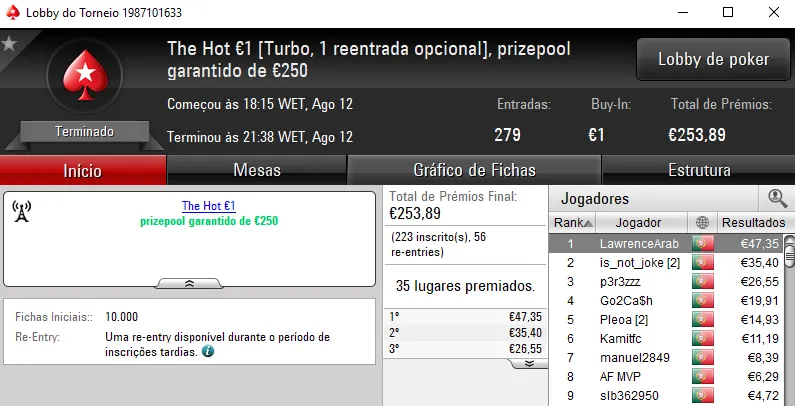The height and width of the screenshot is (406, 795).
Task: Click the Lobby de poker button
Action: tap(713, 60)
